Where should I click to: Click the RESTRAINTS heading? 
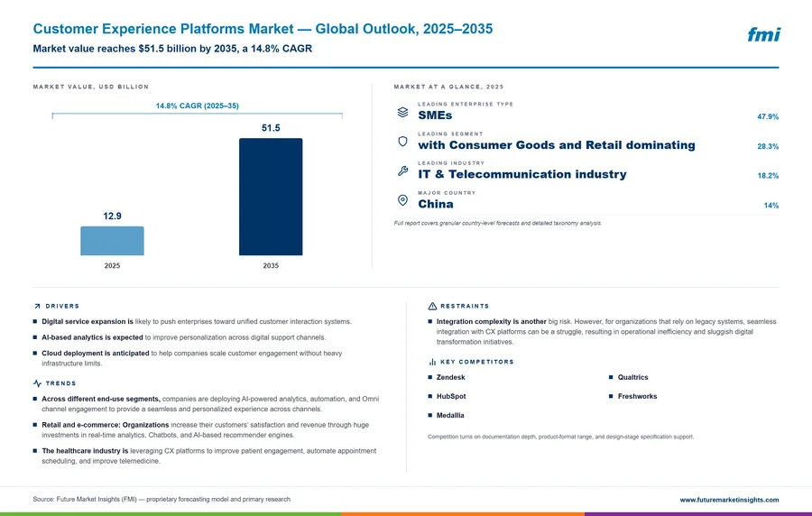pos(465,307)
